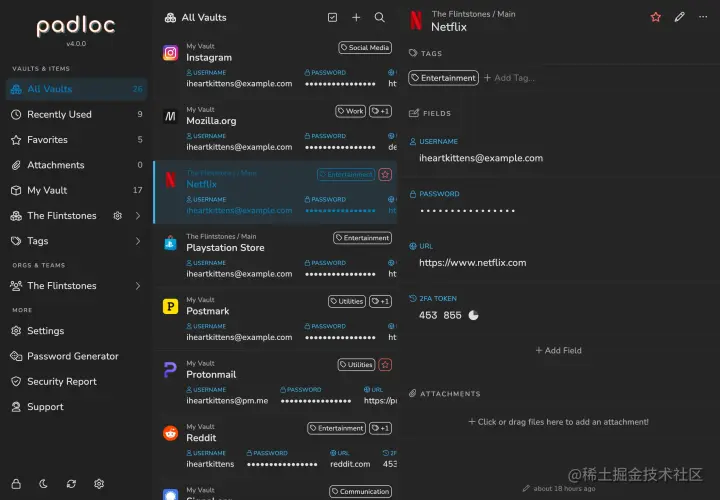
Task: Show Favorites in the sidebar
Action: [76, 140]
